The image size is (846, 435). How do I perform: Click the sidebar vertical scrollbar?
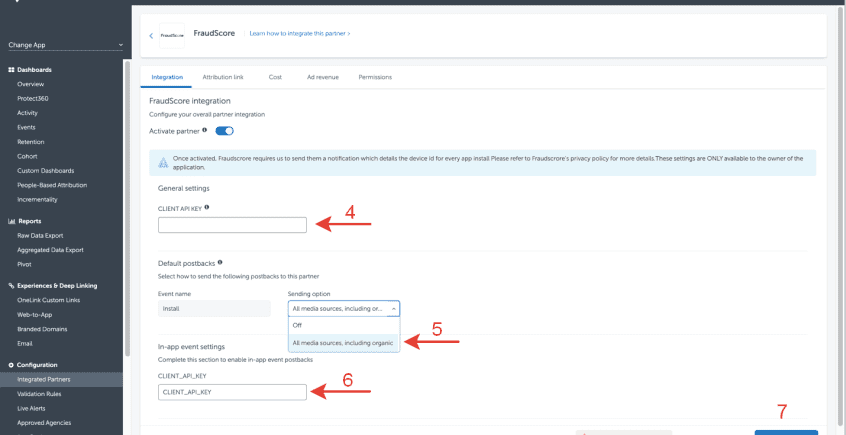click(127, 208)
